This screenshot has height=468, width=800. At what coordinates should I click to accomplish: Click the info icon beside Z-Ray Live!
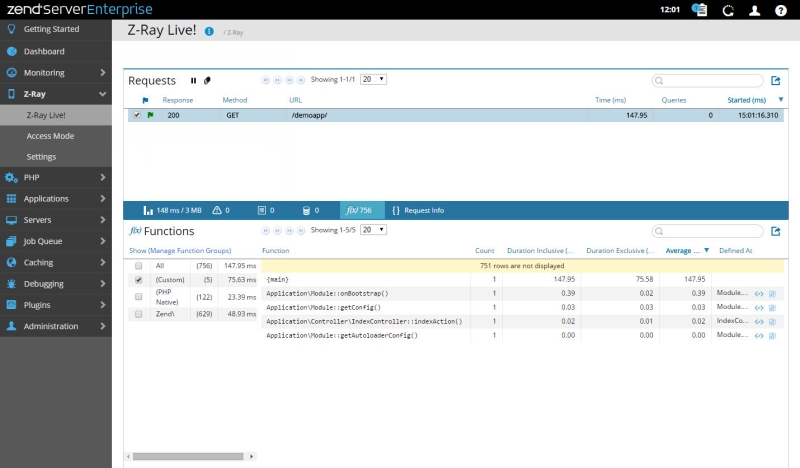[x=209, y=31]
